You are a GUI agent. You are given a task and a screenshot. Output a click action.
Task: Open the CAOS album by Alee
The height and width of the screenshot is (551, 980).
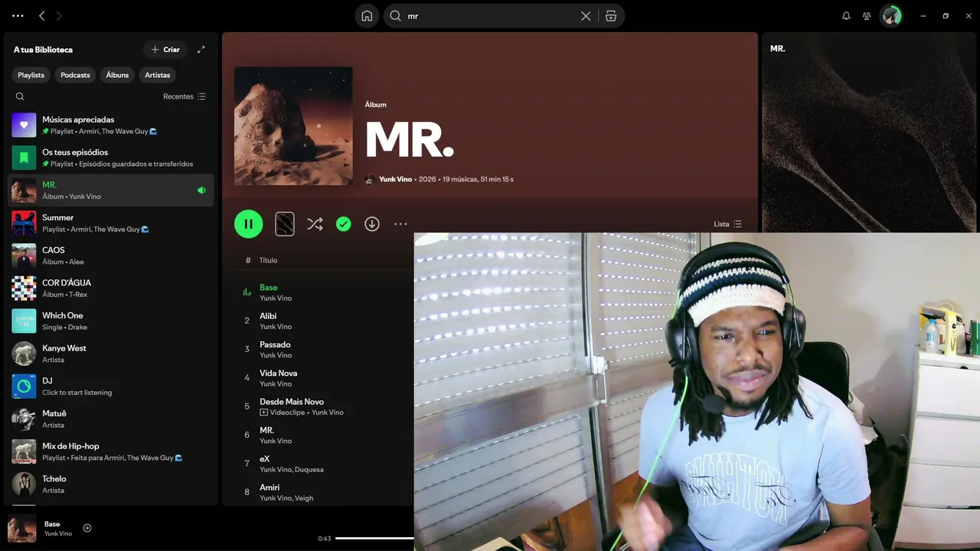tap(111, 256)
